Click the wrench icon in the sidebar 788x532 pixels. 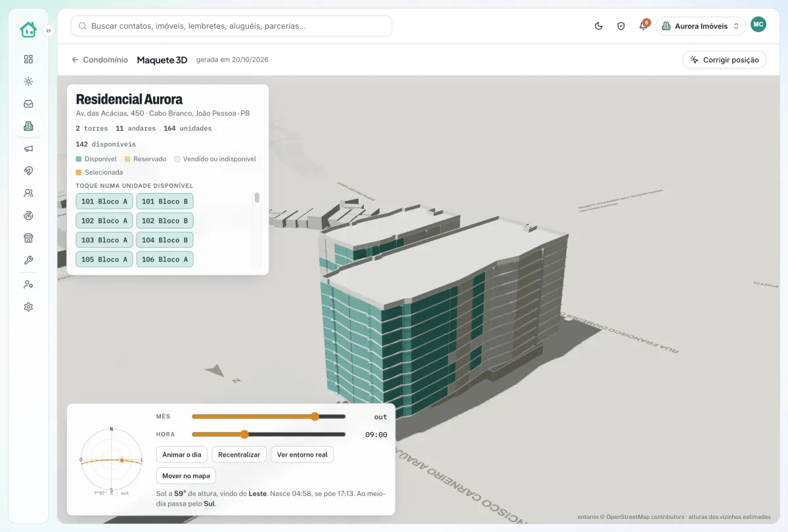[x=28, y=260]
